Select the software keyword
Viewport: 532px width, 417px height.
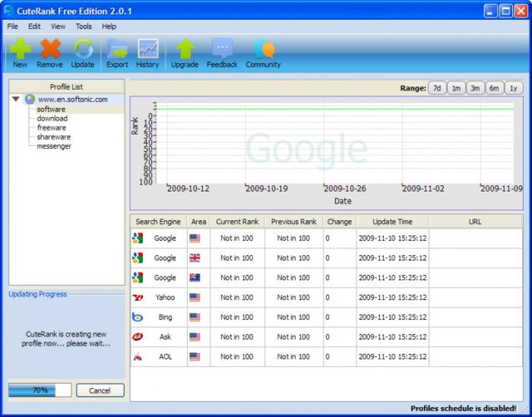point(51,109)
